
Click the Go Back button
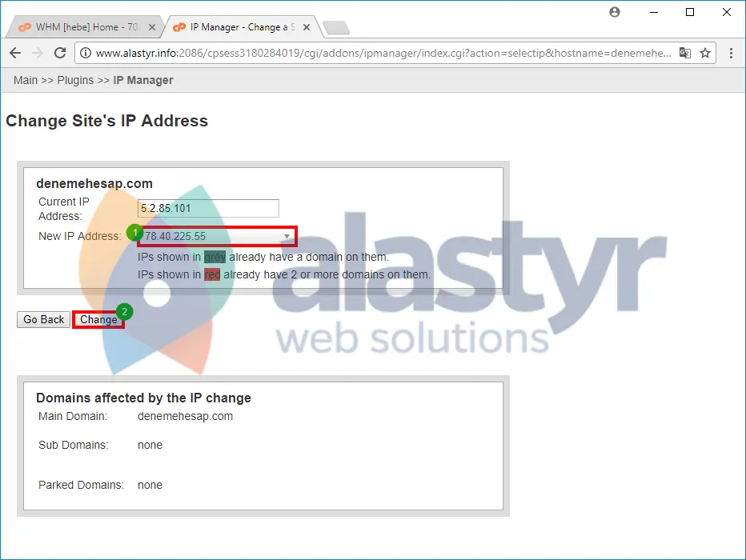(43, 319)
